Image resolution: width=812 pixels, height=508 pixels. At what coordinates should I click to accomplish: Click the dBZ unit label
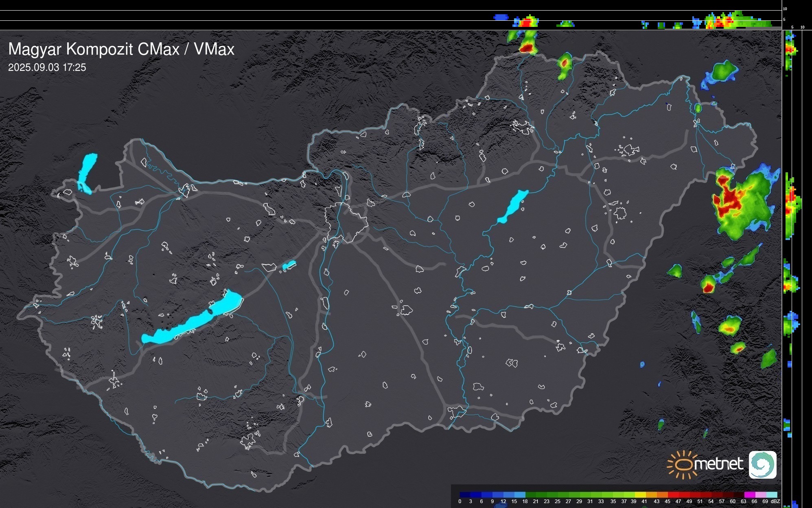[x=775, y=501]
